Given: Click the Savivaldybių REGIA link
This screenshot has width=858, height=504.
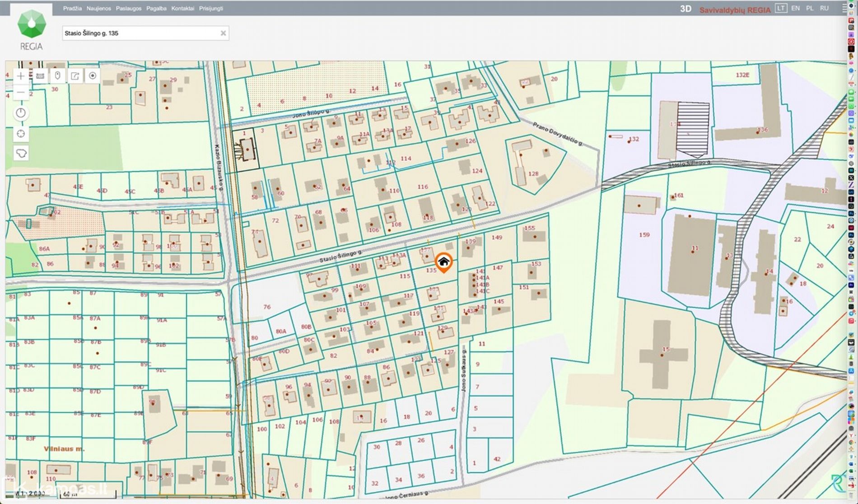Looking at the screenshot, I should (x=735, y=10).
